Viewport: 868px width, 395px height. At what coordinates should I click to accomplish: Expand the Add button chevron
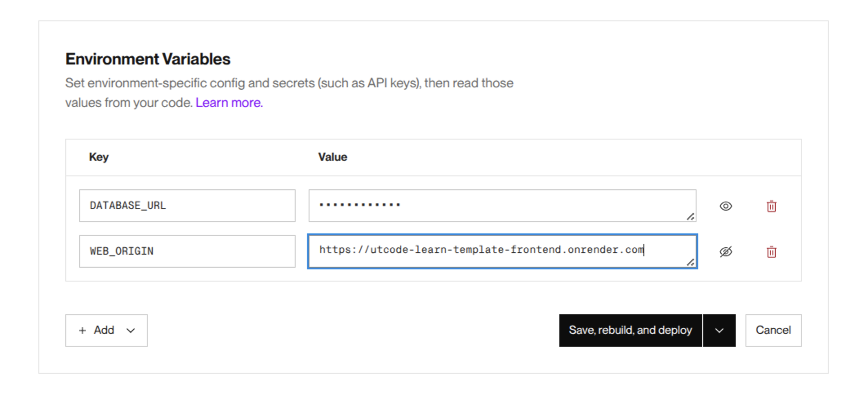point(131,331)
